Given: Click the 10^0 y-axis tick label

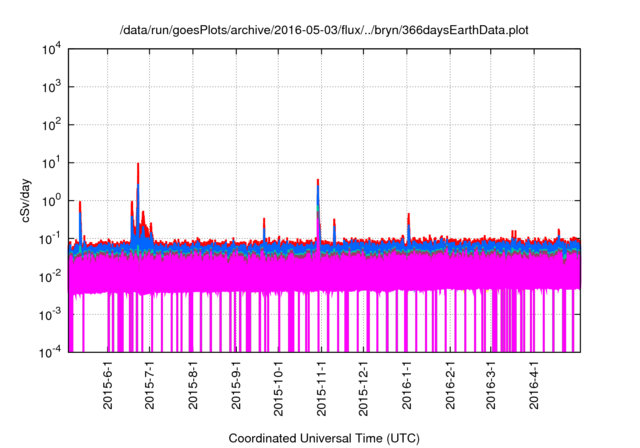Looking at the screenshot, I should [51, 201].
